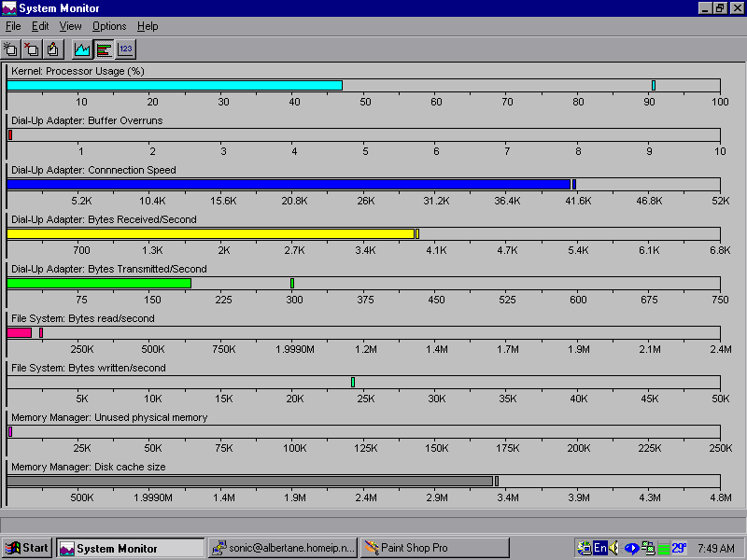Viewport: 747px width, 560px height.
Task: Switch to Bar Charts view
Action: pyautogui.click(x=105, y=49)
